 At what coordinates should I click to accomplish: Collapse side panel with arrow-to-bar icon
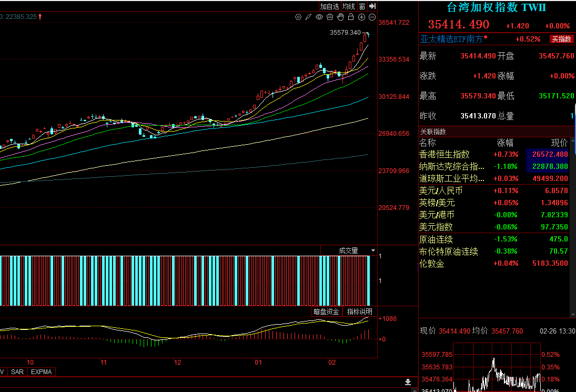[372, 6]
